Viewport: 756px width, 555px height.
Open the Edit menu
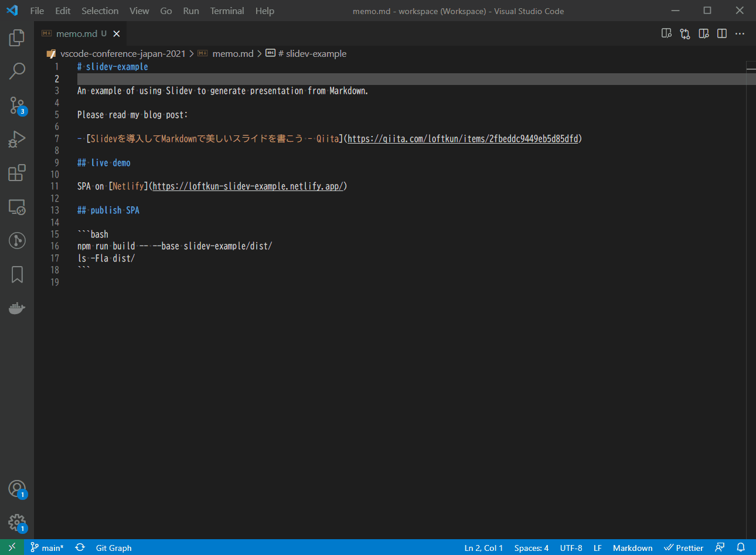63,11
